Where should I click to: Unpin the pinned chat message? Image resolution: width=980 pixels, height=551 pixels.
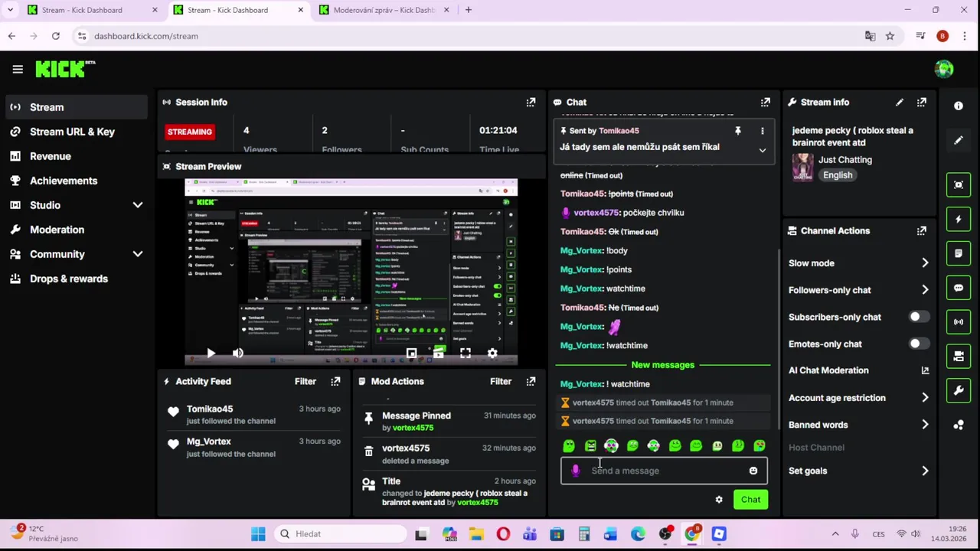(738, 131)
